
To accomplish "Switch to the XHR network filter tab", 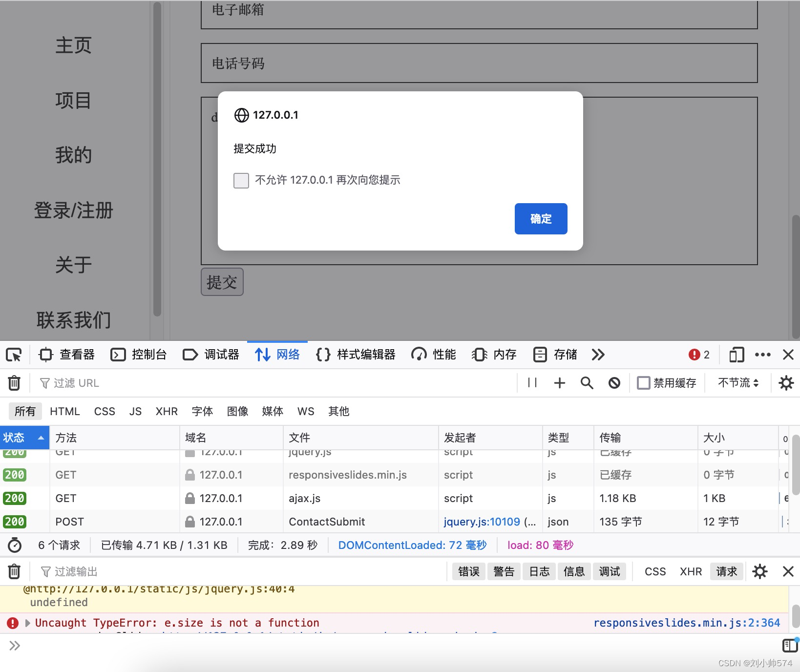I will pos(167,411).
